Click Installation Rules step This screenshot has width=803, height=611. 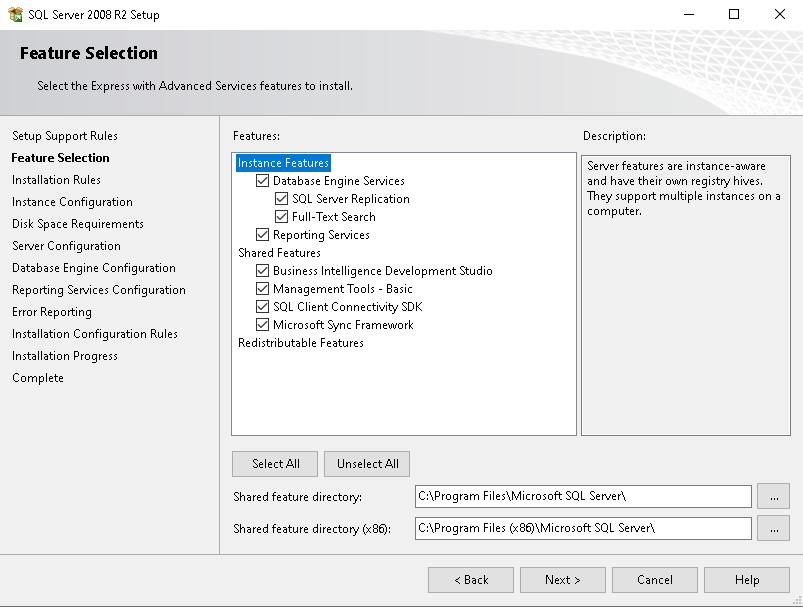click(x=56, y=180)
